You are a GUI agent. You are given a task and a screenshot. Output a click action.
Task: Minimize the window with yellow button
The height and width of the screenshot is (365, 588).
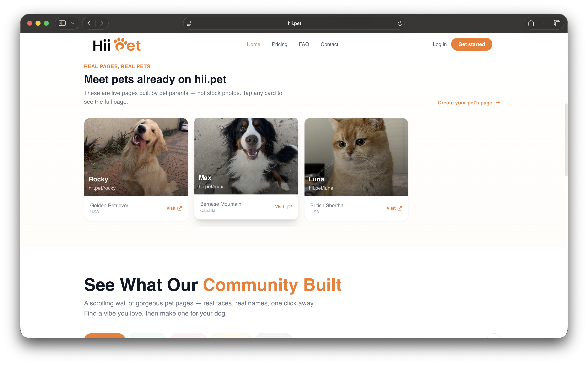(38, 23)
